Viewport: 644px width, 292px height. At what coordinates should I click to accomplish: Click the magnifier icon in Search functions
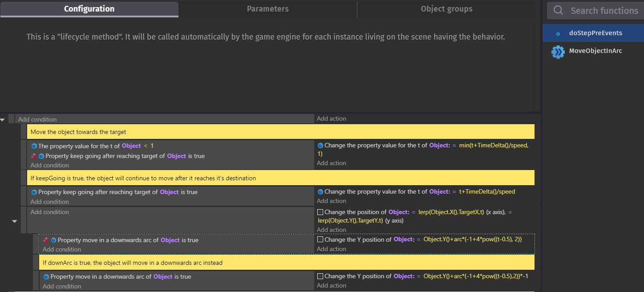point(558,11)
